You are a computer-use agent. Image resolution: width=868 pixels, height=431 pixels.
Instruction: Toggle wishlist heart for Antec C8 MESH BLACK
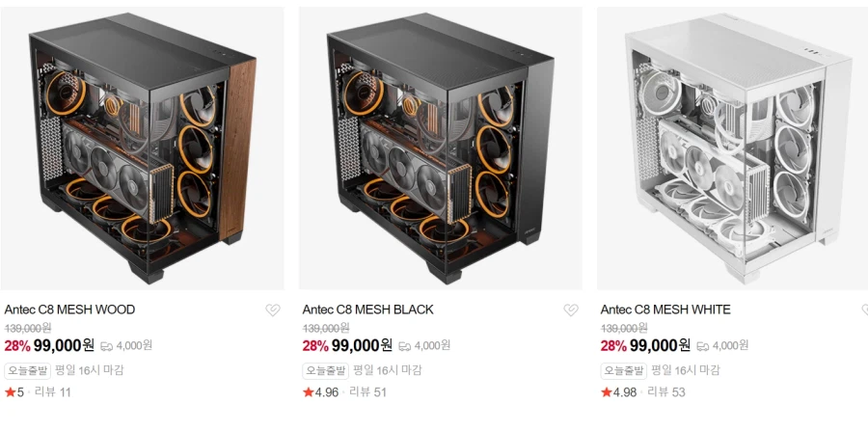pos(570,310)
